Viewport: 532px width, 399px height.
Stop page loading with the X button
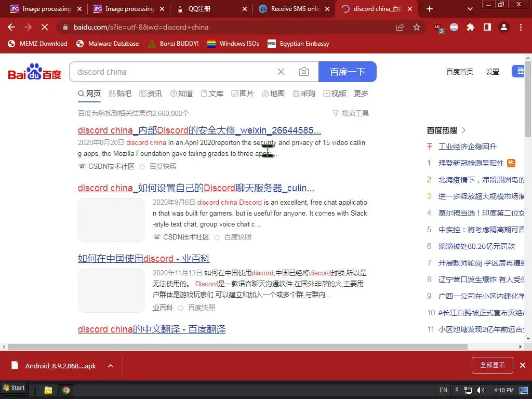coord(45,27)
